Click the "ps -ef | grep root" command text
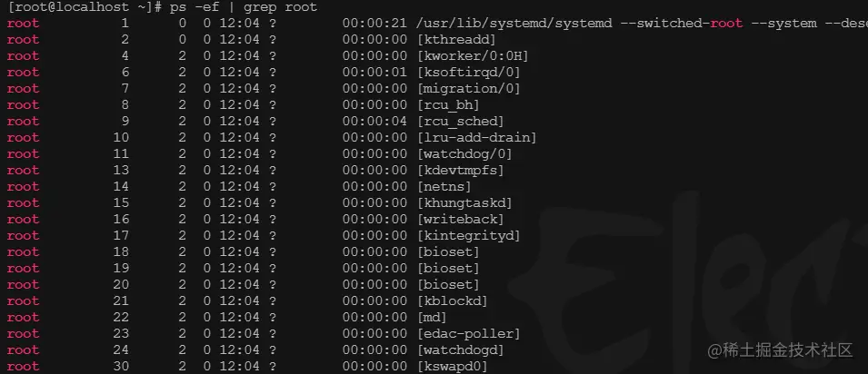The image size is (868, 374). click(x=244, y=7)
